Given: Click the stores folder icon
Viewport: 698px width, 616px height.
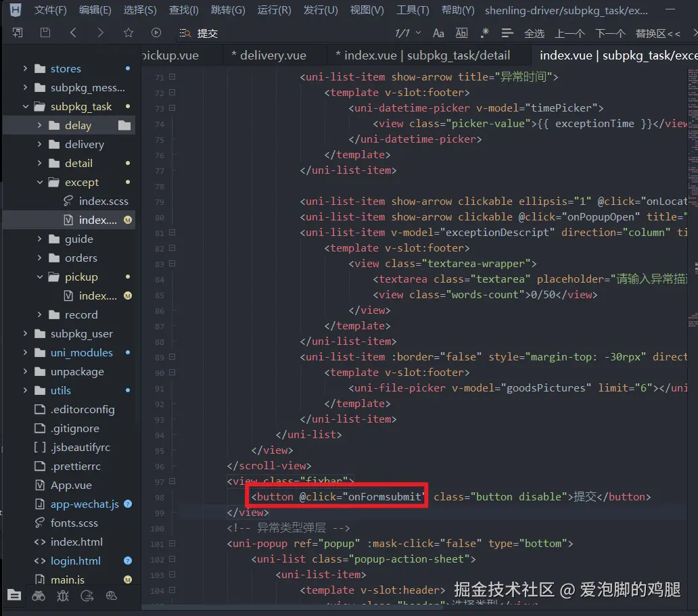Looking at the screenshot, I should 40,68.
